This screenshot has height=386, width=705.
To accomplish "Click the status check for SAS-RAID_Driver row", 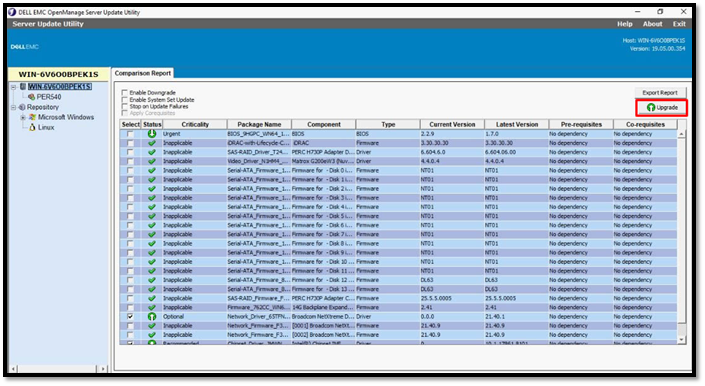I will (x=152, y=152).
